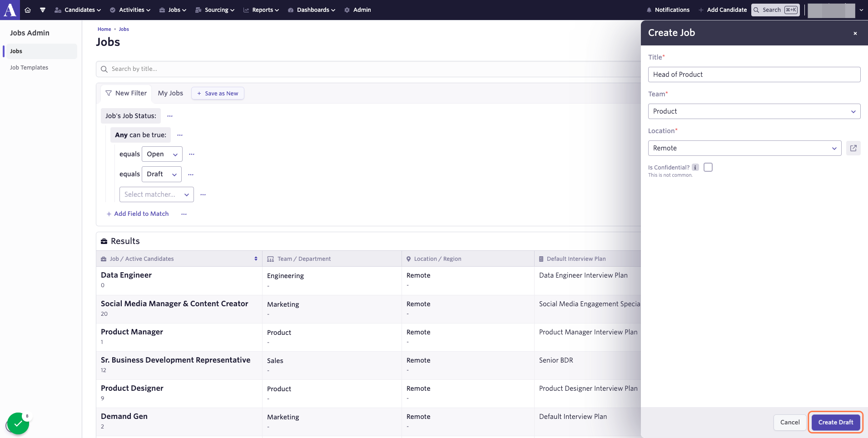Click the Ashby logo in top-left corner

(x=10, y=10)
